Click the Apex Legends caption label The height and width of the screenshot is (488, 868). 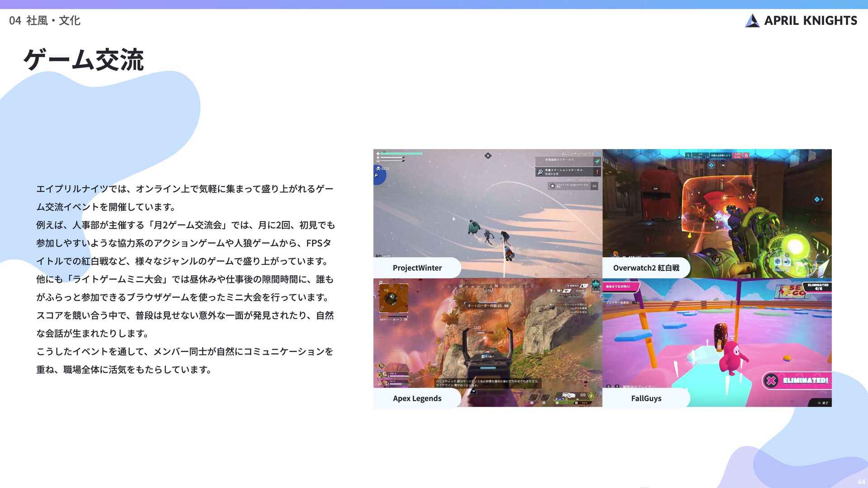click(417, 398)
